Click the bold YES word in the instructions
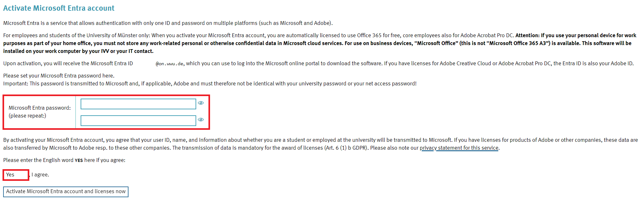The width and height of the screenshot is (644, 201). pos(79,160)
